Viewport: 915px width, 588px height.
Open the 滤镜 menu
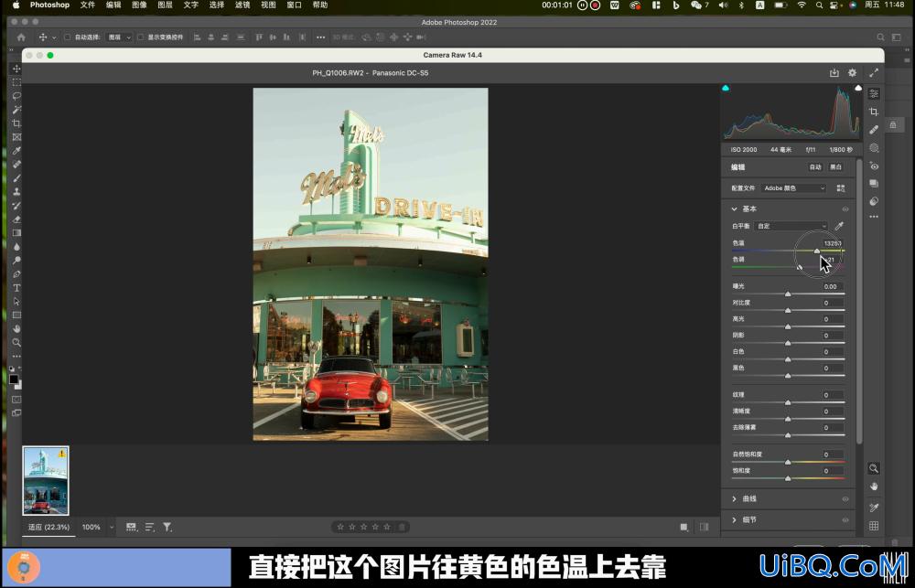point(242,5)
